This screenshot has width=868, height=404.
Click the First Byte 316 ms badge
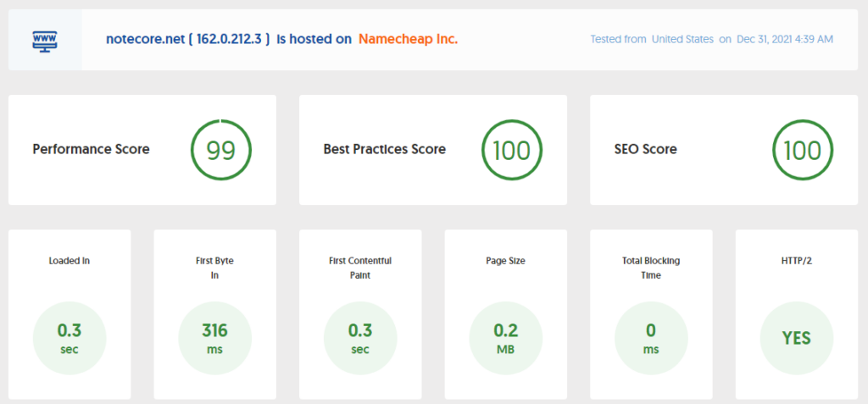point(214,338)
